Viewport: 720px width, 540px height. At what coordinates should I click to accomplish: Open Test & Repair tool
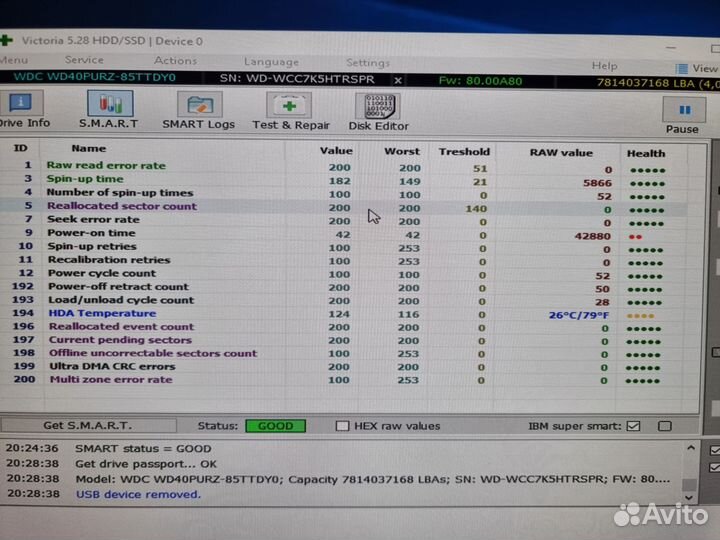(x=291, y=112)
